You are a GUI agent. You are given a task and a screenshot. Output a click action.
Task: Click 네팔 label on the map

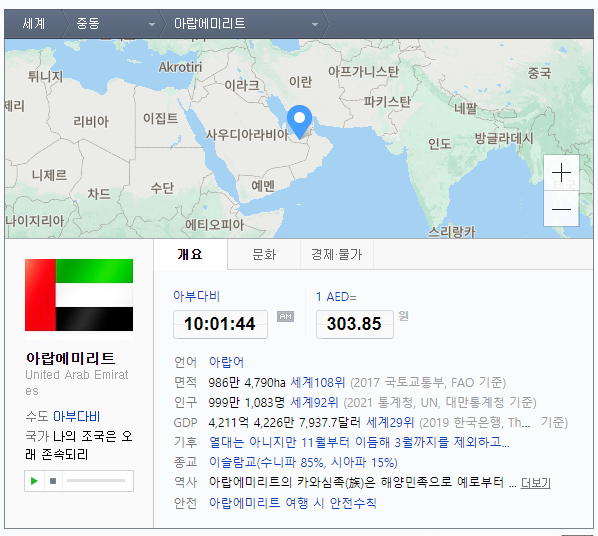pos(465,109)
